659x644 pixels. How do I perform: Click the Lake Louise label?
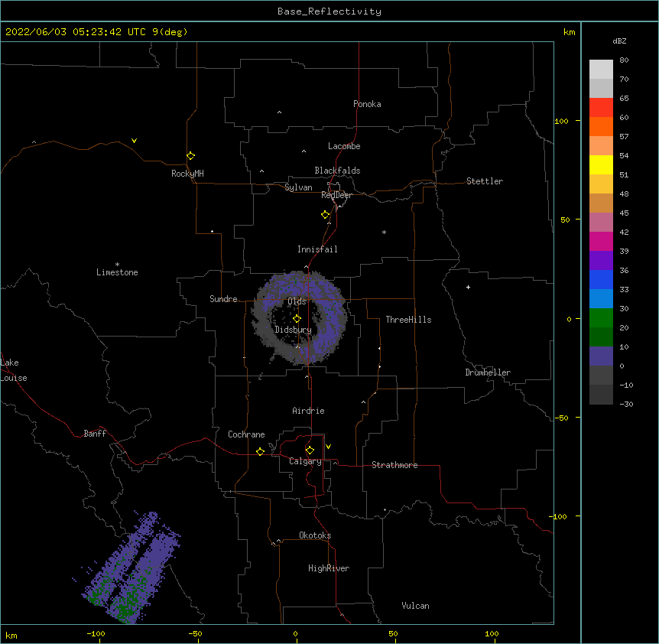coord(14,370)
